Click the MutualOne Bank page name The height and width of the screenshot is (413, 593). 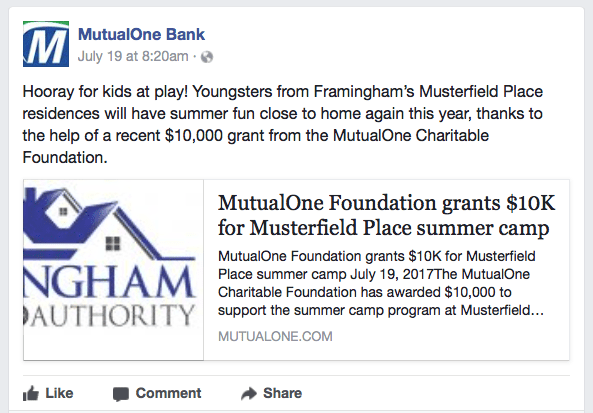[141, 34]
